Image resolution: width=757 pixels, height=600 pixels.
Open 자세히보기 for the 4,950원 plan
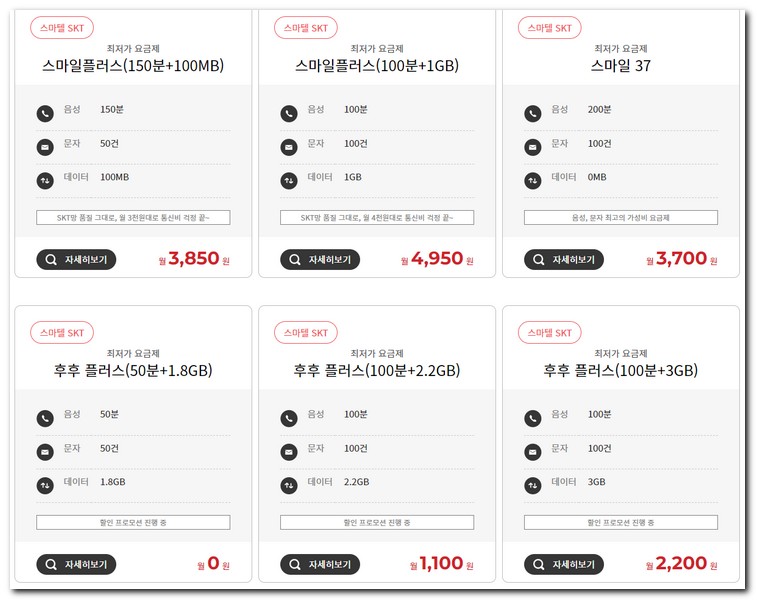click(x=320, y=260)
